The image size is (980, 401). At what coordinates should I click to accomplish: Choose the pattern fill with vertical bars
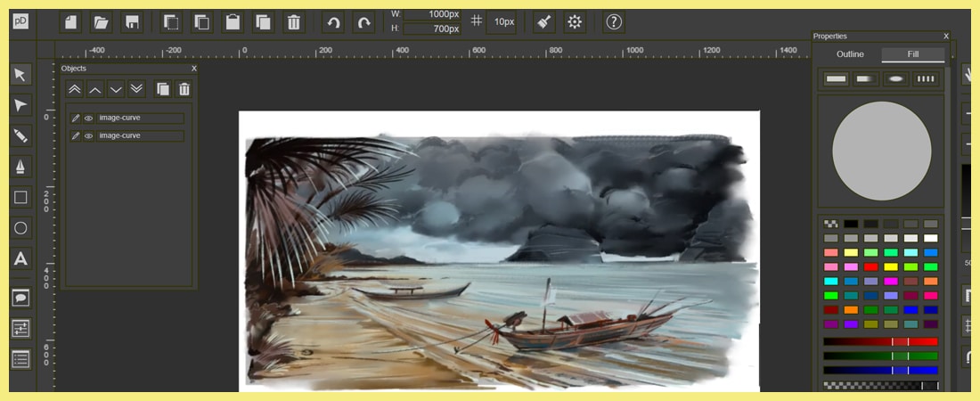[x=926, y=78]
